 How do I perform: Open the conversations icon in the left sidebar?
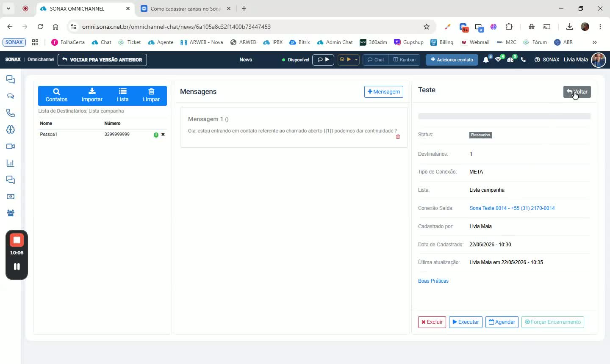(x=11, y=80)
